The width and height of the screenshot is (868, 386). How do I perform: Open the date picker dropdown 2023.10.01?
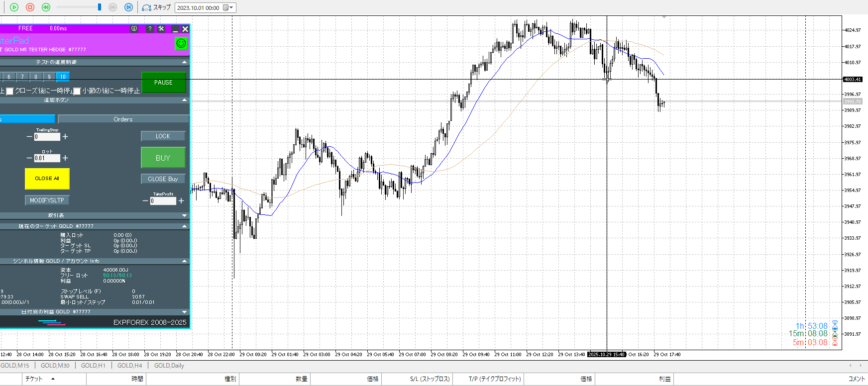[x=231, y=7]
